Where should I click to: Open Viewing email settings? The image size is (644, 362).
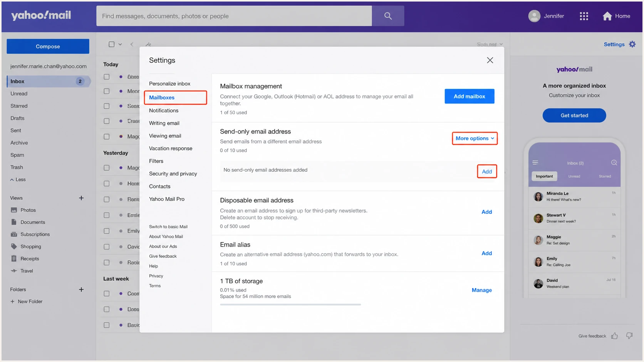click(x=165, y=136)
